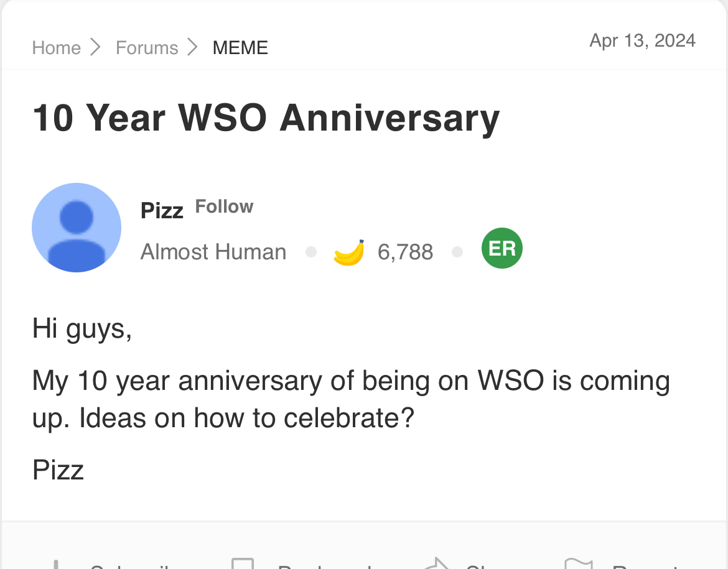The width and height of the screenshot is (728, 569).
Task: Click the 6,788 banana count
Action: 405,252
